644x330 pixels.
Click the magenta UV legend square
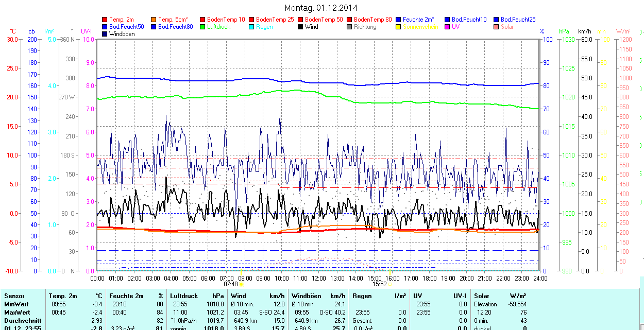tap(448, 27)
